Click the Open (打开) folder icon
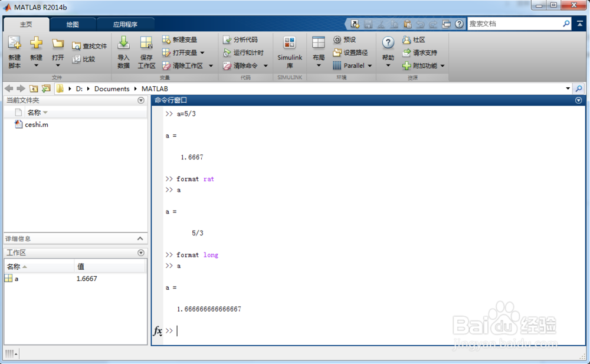Screen dimensions: 590x364 pyautogui.click(x=58, y=43)
